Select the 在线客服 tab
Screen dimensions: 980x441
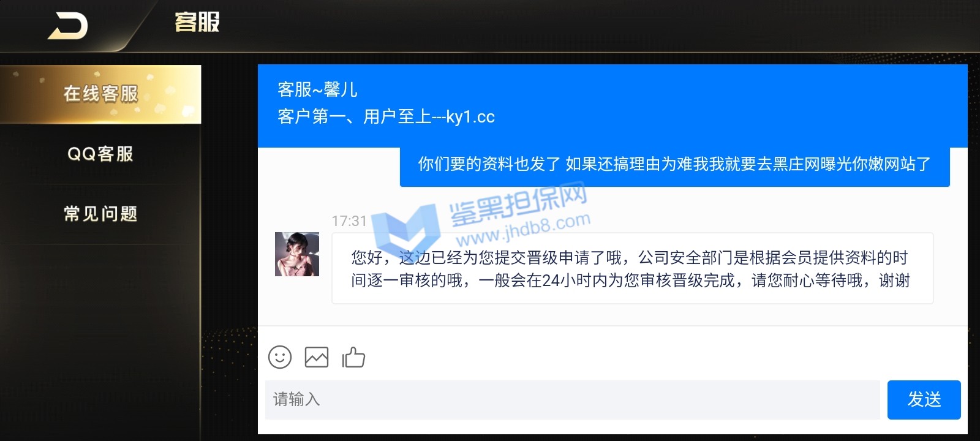[100, 94]
